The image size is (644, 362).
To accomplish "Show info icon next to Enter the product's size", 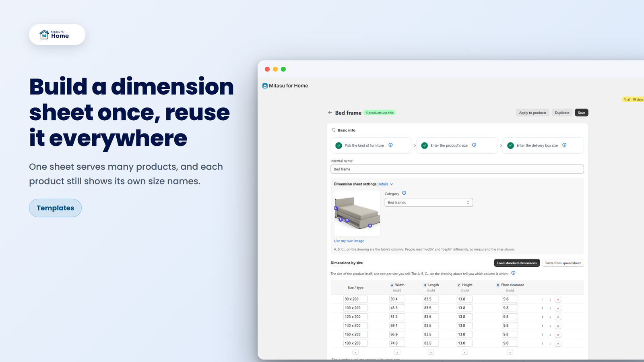I will pos(474,145).
